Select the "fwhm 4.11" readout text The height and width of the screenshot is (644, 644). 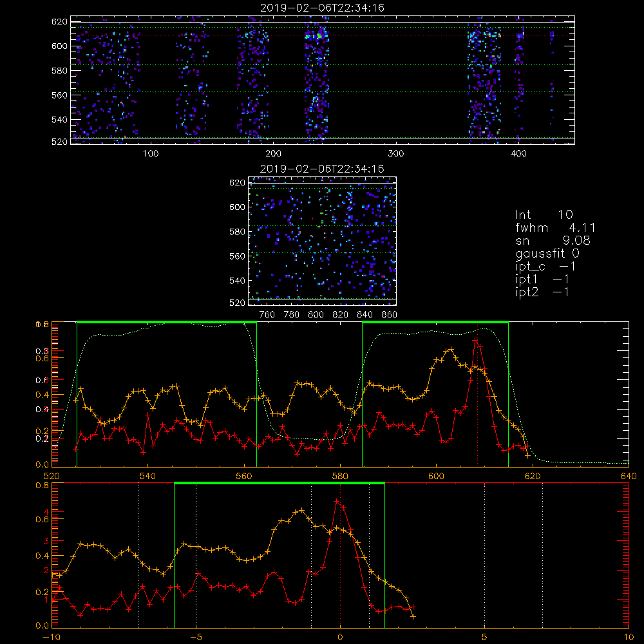[x=555, y=227]
